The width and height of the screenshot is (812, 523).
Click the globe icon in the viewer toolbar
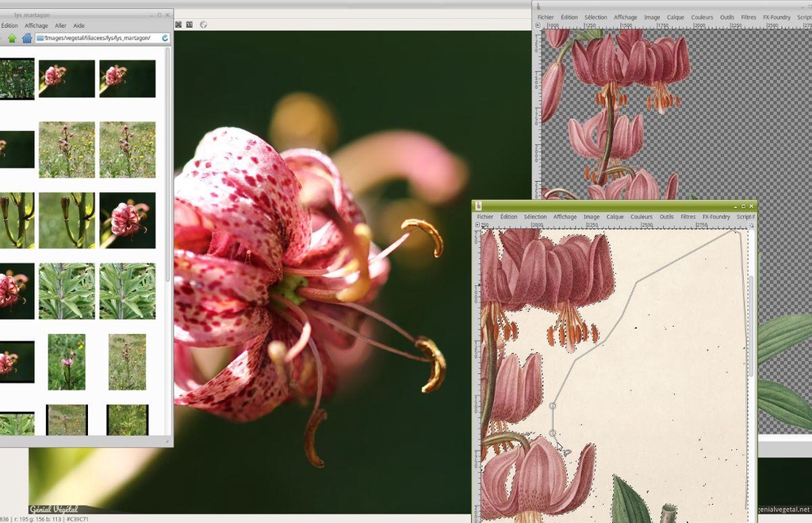coord(203,25)
